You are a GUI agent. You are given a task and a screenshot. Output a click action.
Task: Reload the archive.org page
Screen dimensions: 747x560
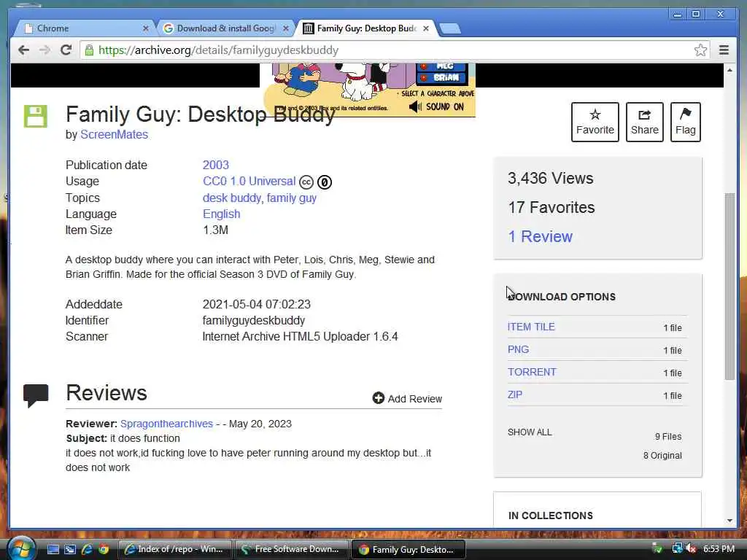[66, 50]
